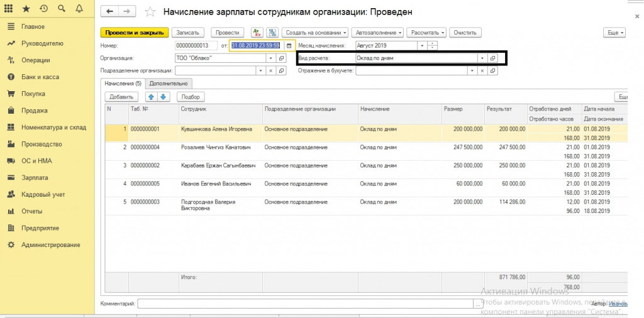
Task: Select row Кувшинкова Алена Игоревна
Action: coord(367,133)
